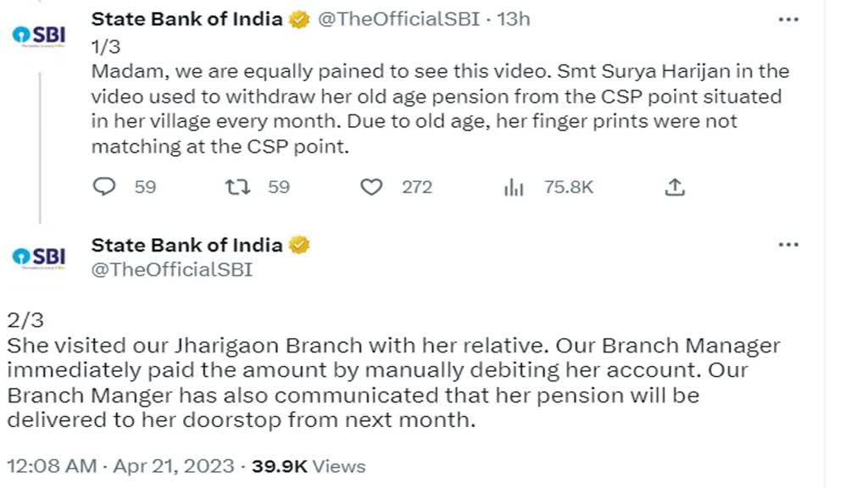Open the reply icon on the first tweet
This screenshot has width=868, height=488.
(x=105, y=187)
